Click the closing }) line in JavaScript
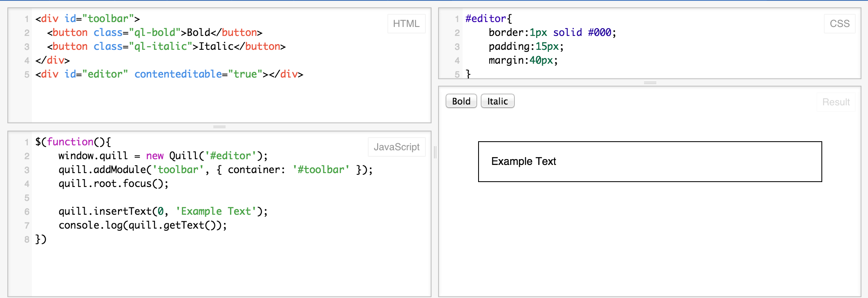The width and height of the screenshot is (868, 298). pyautogui.click(x=41, y=239)
